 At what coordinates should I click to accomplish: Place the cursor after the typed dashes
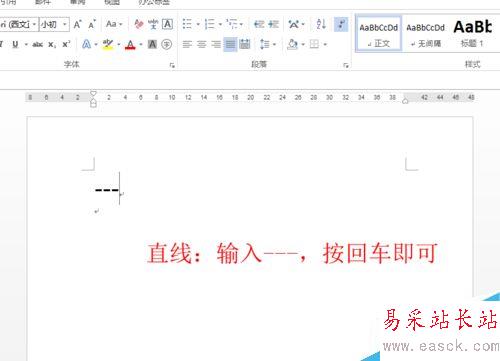tap(119, 190)
